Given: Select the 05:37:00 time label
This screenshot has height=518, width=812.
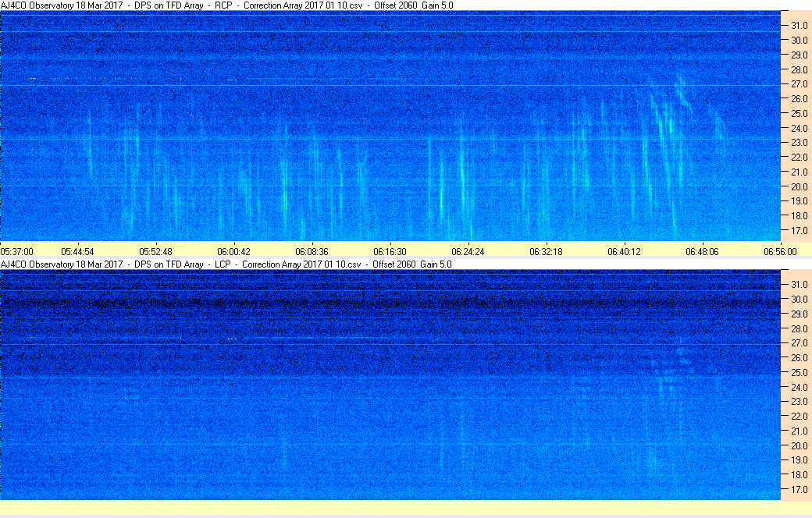Looking at the screenshot, I should tap(16, 252).
